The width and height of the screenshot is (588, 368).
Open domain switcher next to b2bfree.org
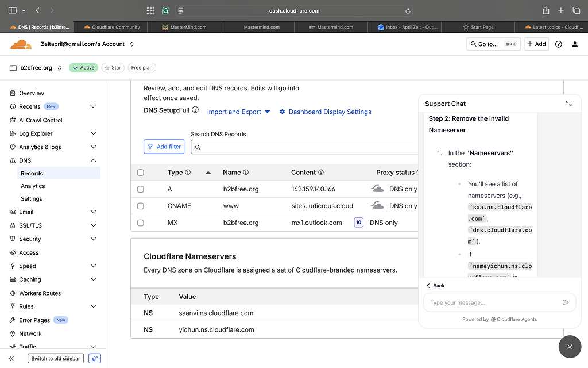coord(59,68)
